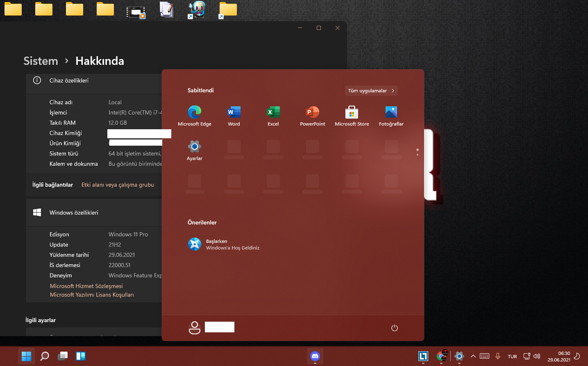Open the clock and date flyout
Screen dimensions: 588x366
[559, 357]
